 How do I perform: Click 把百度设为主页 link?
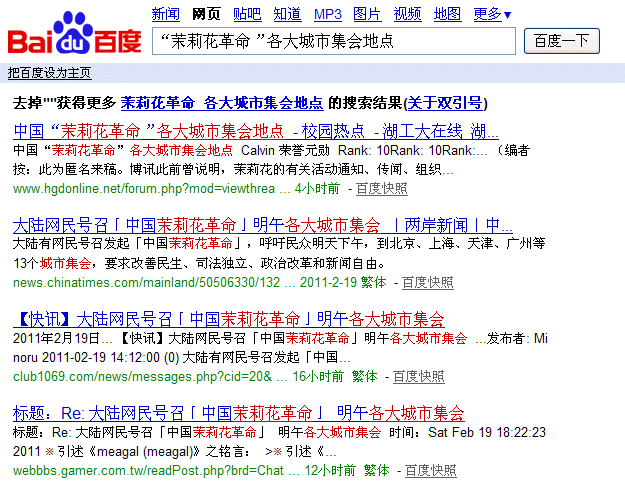click(x=49, y=73)
